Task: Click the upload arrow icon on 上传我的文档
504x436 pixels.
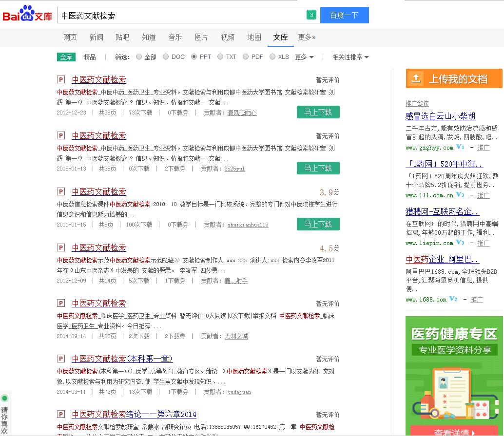Action: (x=416, y=79)
